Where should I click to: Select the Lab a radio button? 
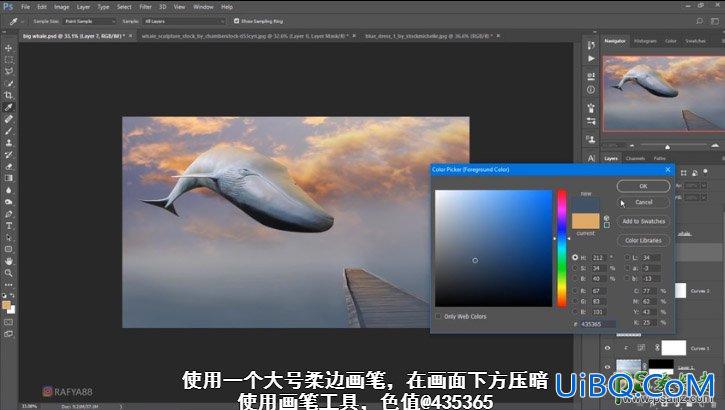click(627, 268)
